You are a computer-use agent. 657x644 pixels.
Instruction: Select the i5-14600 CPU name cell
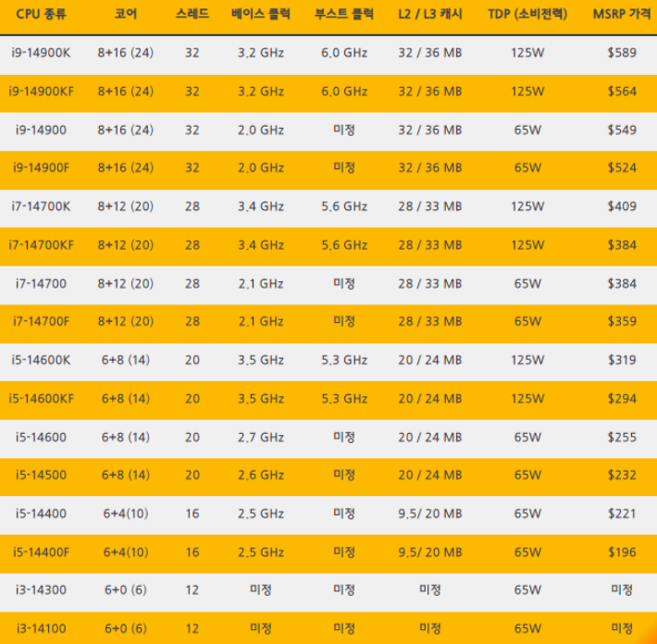[41, 438]
